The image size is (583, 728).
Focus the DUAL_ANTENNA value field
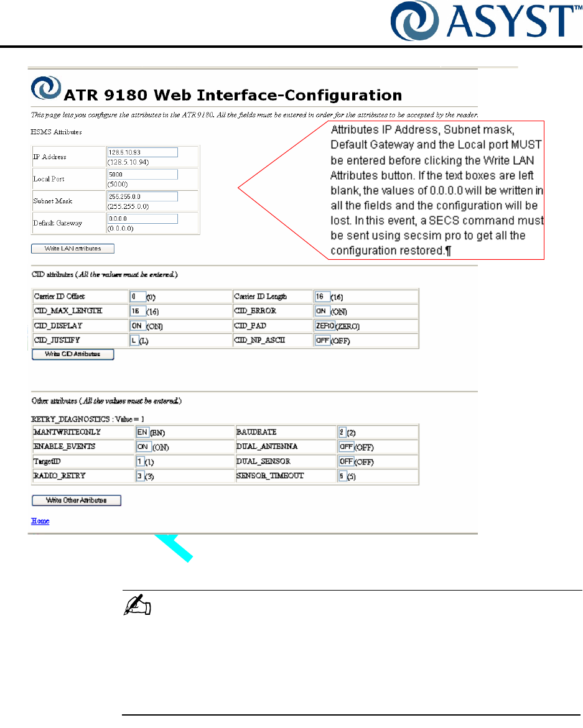346,446
